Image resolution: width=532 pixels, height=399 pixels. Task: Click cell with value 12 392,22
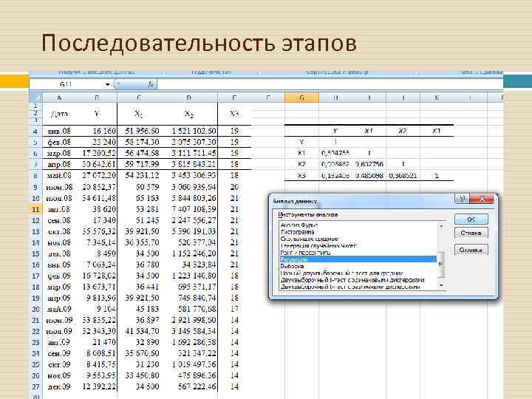98,386
